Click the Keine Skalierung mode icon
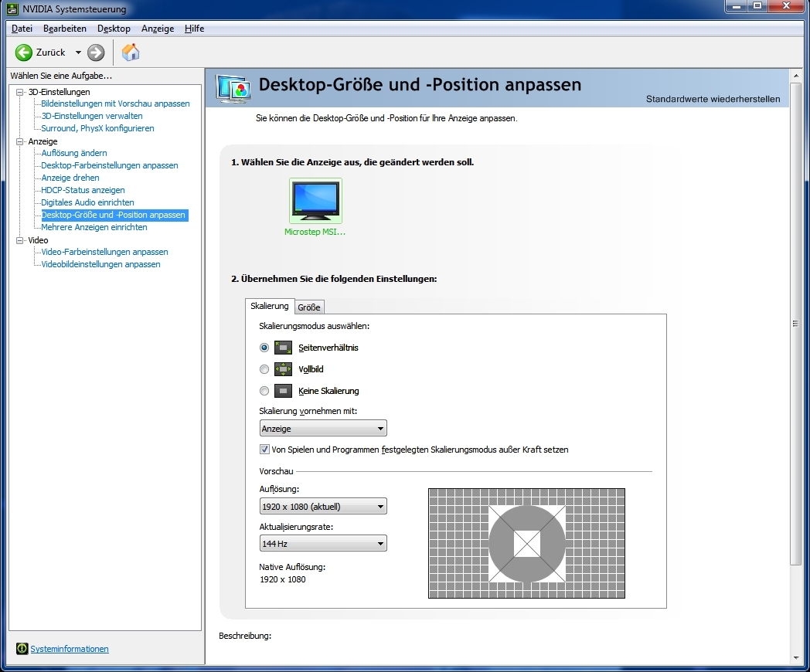 coord(283,391)
